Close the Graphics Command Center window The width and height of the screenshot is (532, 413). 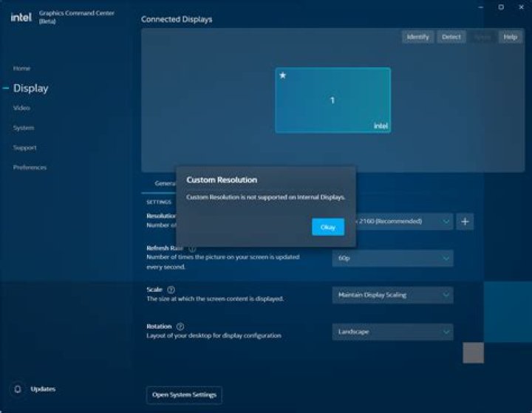click(x=521, y=7)
